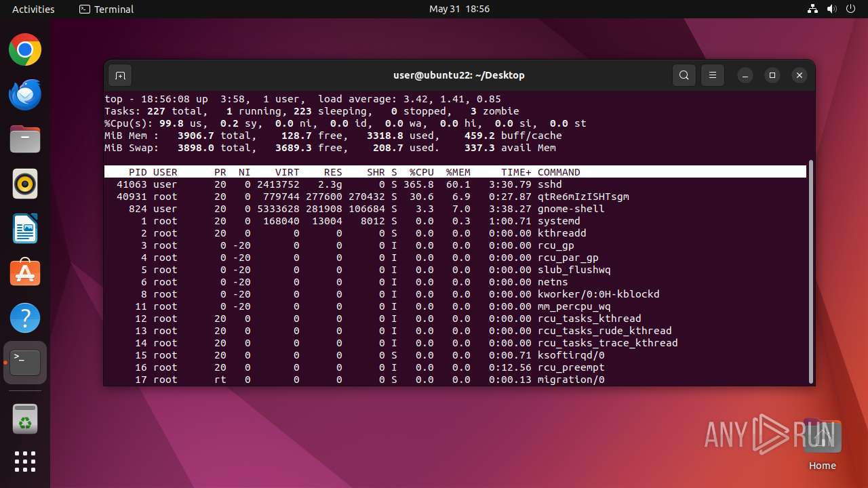Click the 365.8 CPU value
Image resolution: width=868 pixels, height=488 pixels.
(418, 184)
